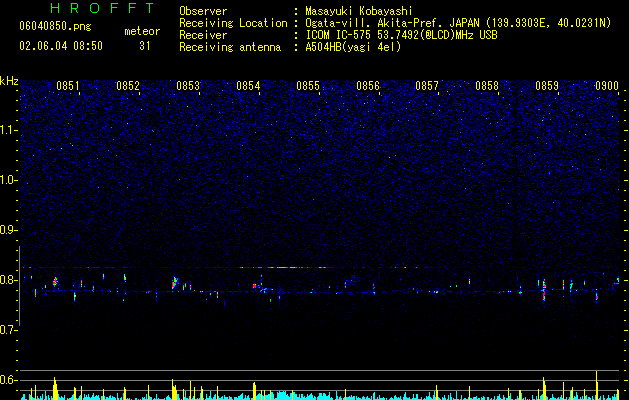Screen dimensions: 629x400
Task: Click the 0900 time marker
Action: [607, 86]
